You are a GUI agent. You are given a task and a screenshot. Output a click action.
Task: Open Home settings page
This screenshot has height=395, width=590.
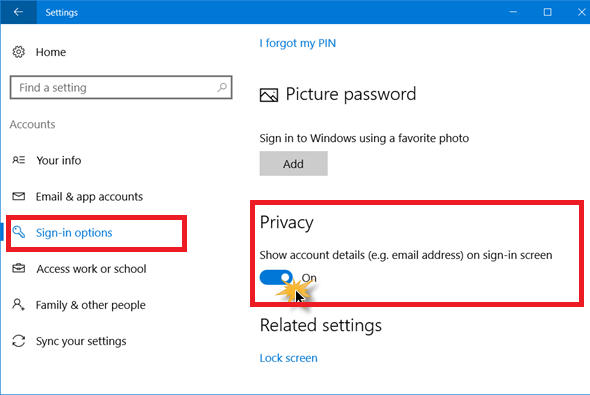click(x=51, y=52)
